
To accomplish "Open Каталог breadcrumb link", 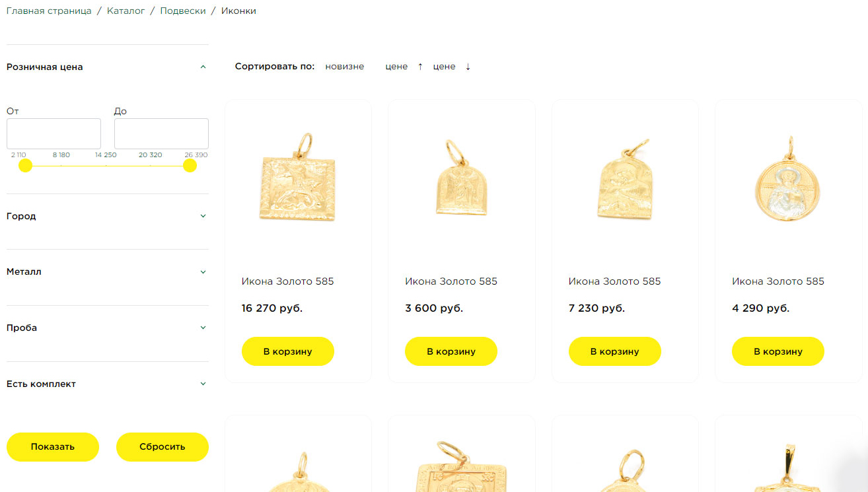I will coord(126,11).
